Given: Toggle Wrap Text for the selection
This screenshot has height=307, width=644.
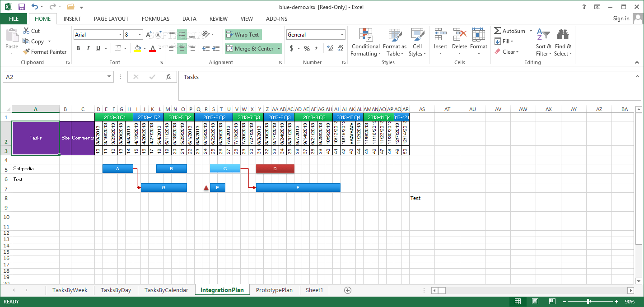Looking at the screenshot, I should 243,34.
